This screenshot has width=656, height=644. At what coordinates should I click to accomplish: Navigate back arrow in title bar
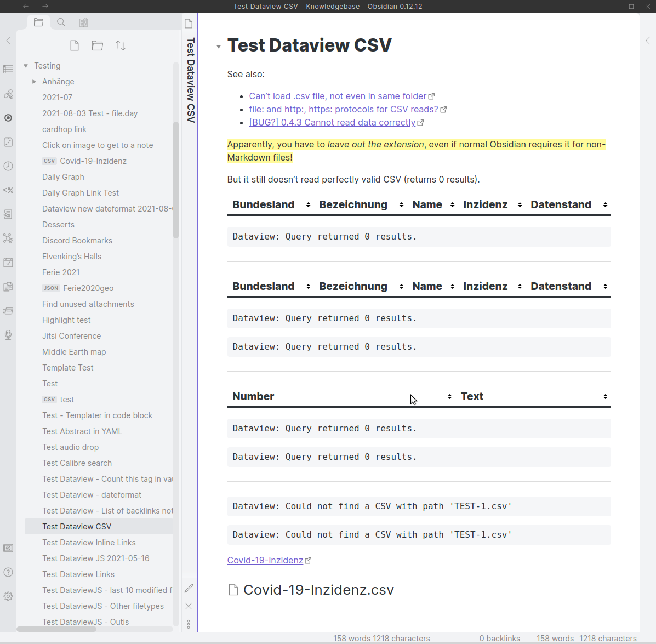tap(26, 6)
